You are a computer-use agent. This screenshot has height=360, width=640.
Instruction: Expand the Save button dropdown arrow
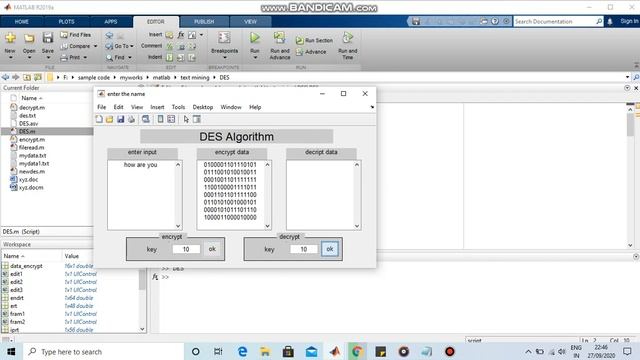point(48,58)
